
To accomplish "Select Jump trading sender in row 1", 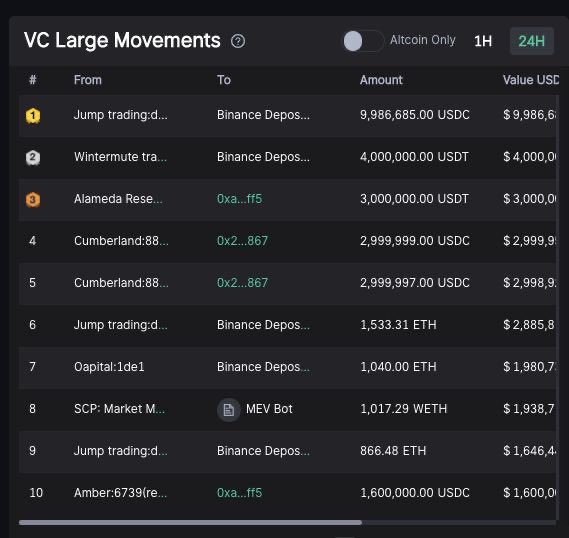I will [121, 115].
